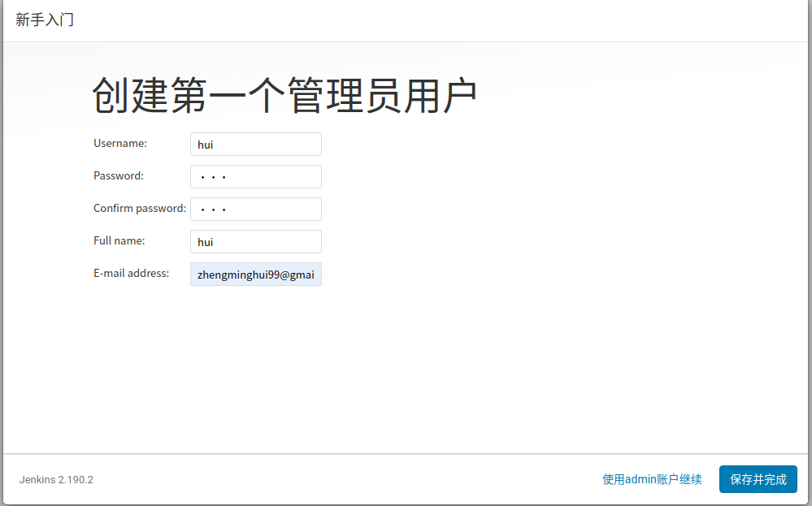Screen dimensions: 812x506
Task: Click the Username input field
Action: (255, 144)
